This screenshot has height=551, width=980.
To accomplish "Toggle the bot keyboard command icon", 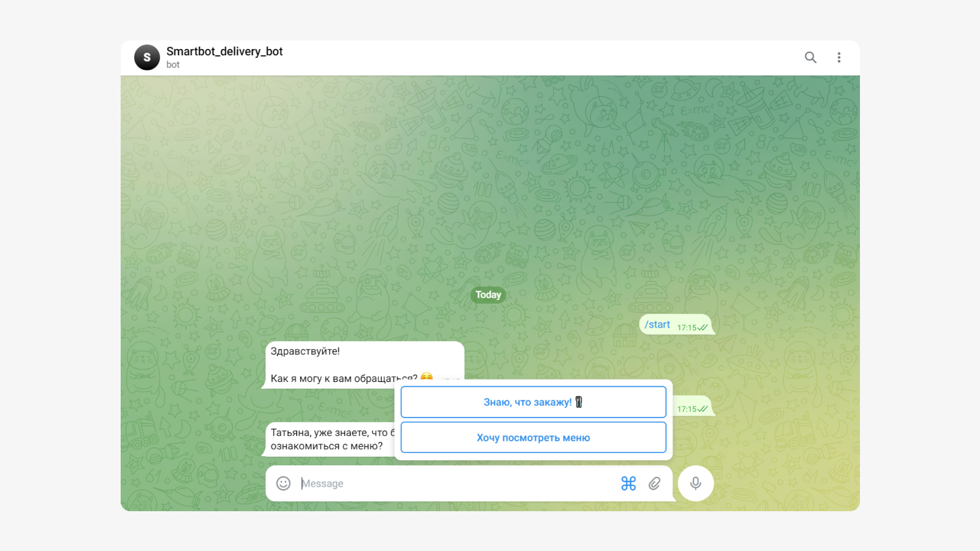I will pyautogui.click(x=628, y=484).
